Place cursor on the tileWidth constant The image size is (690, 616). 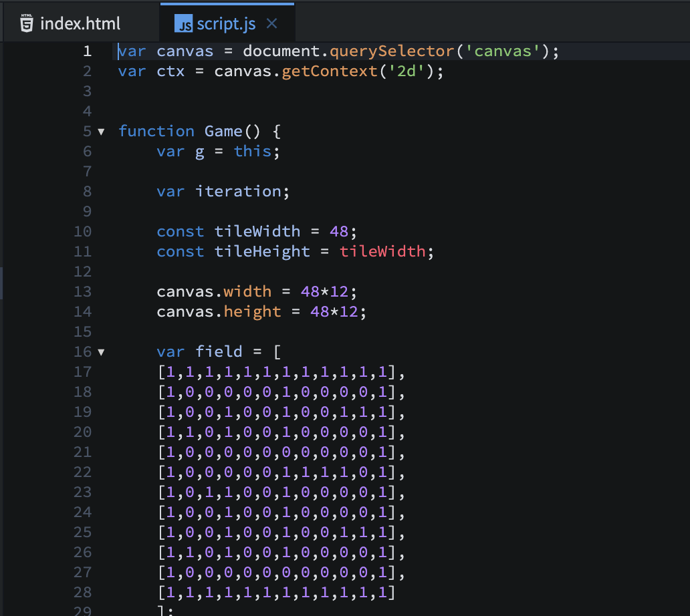[257, 231]
